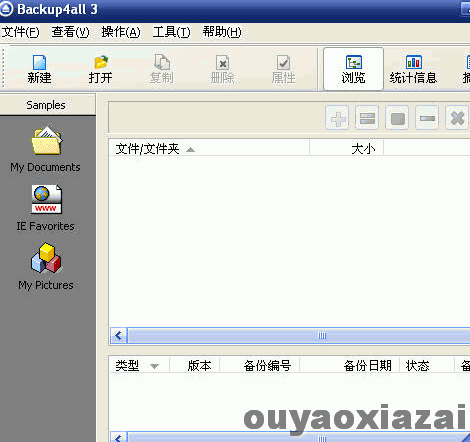Sort by the 状态 (Status) column header
Screen dimensions: 470x442
click(x=427, y=366)
